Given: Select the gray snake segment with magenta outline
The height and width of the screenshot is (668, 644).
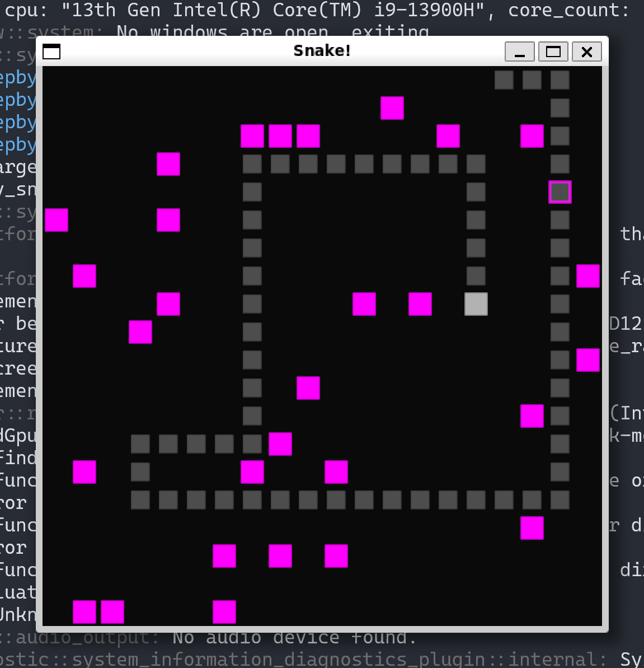Looking at the screenshot, I should tap(560, 192).
